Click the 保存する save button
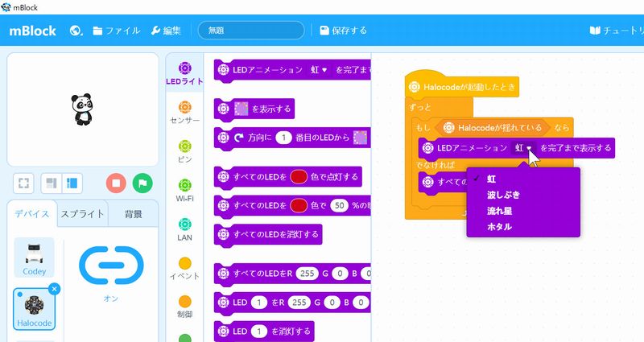644x342 pixels. (343, 31)
